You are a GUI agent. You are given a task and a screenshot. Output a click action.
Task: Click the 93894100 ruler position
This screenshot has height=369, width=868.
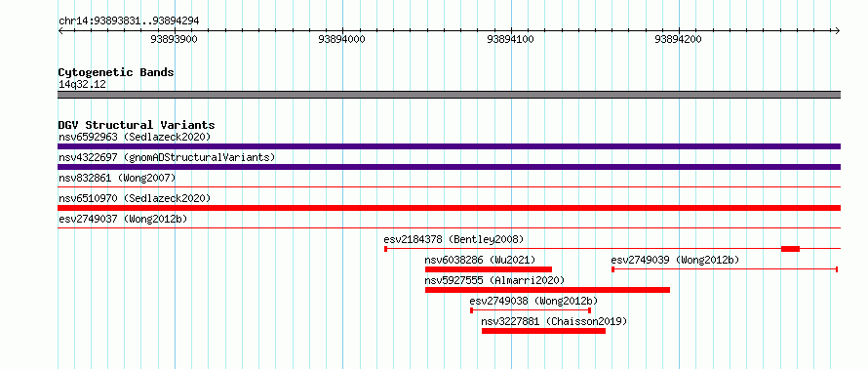510,39
